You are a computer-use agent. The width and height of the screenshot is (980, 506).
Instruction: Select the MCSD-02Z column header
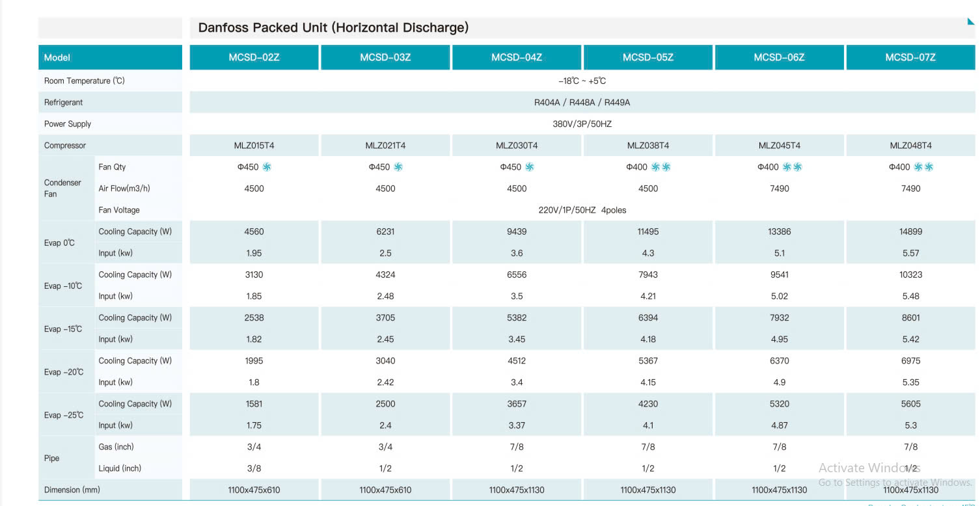[254, 57]
